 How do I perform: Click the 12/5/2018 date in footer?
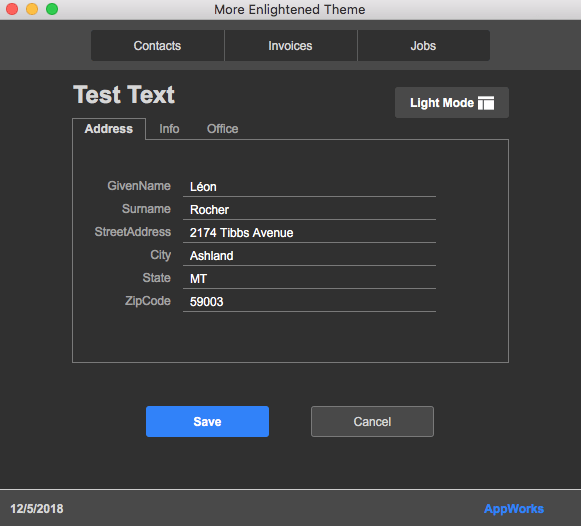tap(37, 509)
